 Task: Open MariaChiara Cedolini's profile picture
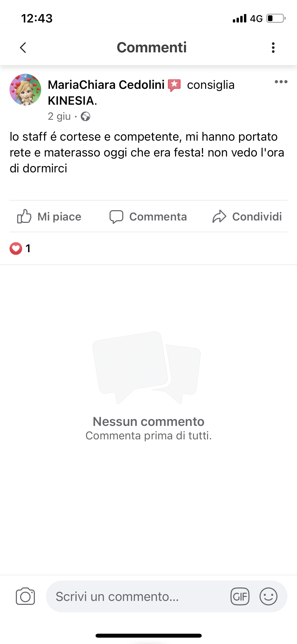coord(25,90)
